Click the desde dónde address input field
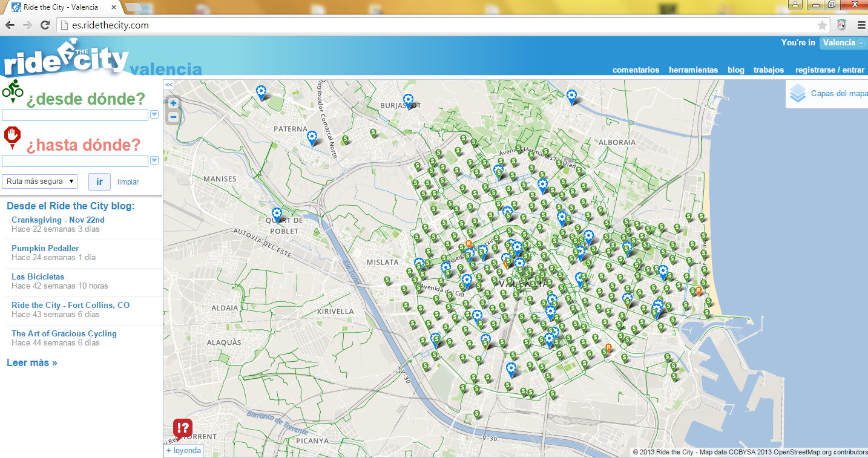Screen dimensions: 868x458 tap(75, 115)
